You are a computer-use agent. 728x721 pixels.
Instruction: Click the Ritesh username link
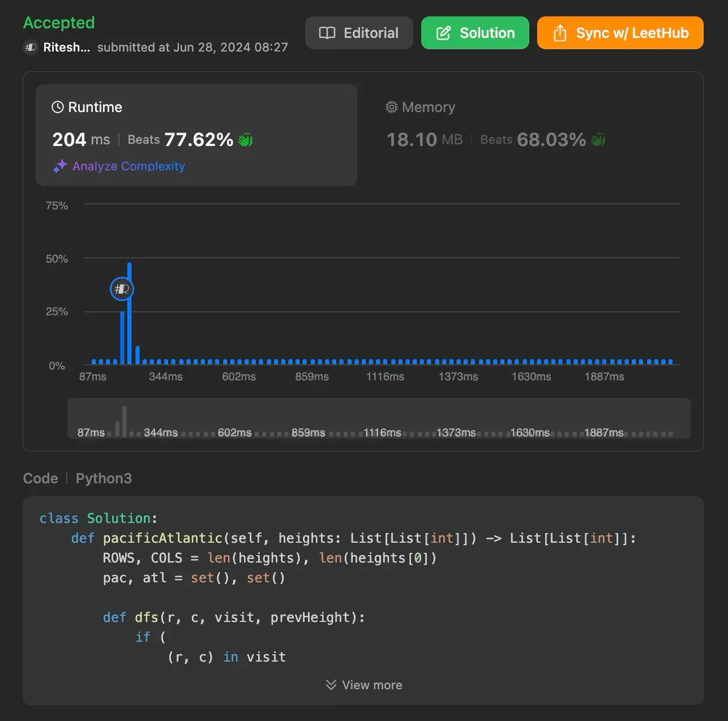tap(66, 48)
